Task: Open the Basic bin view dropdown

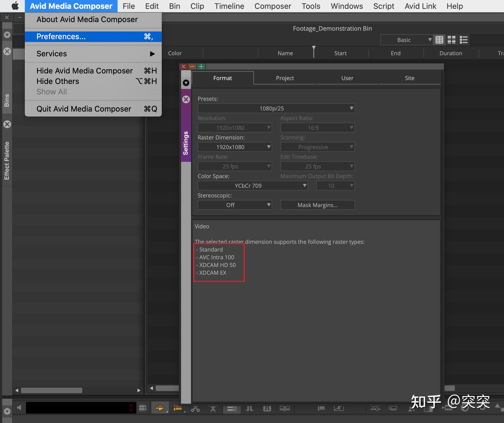Action: [x=406, y=40]
